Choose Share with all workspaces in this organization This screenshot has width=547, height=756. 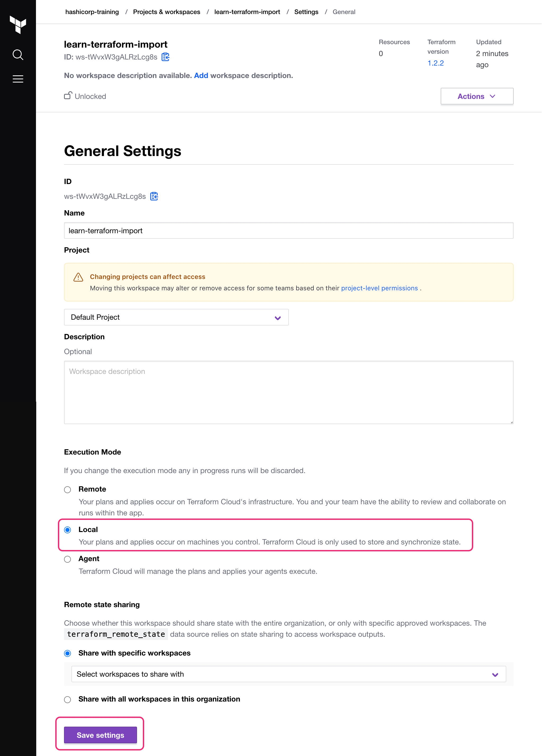[67, 699]
